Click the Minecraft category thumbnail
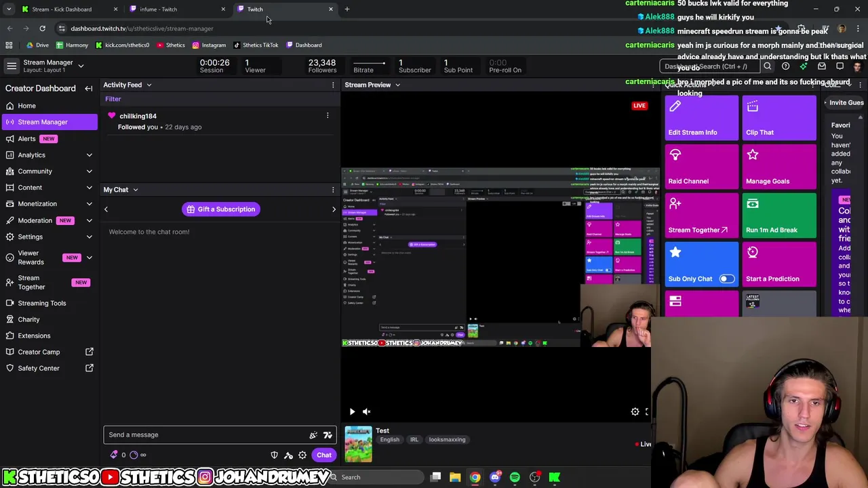Viewport: 868px width, 488px height. [358, 444]
